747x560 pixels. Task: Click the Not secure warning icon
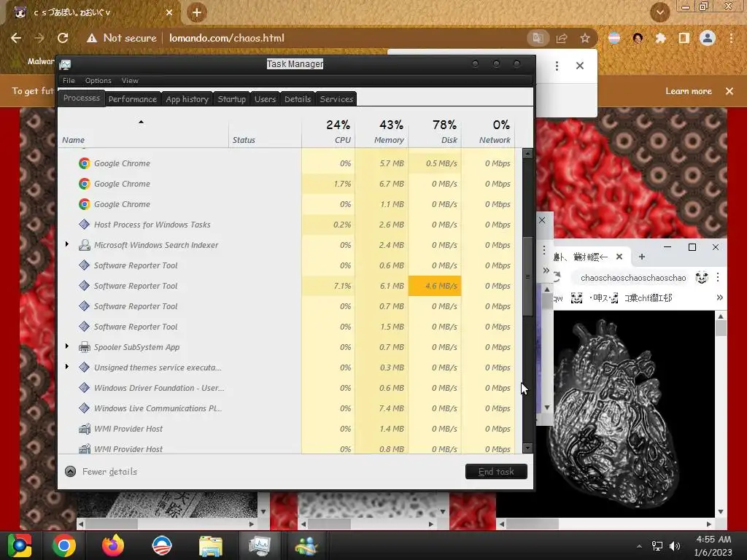[91, 38]
